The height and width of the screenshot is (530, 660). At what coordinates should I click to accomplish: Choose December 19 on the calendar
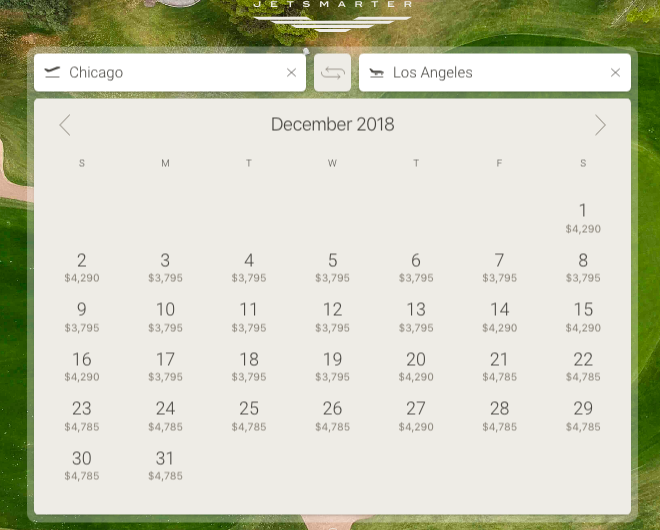tap(332, 365)
